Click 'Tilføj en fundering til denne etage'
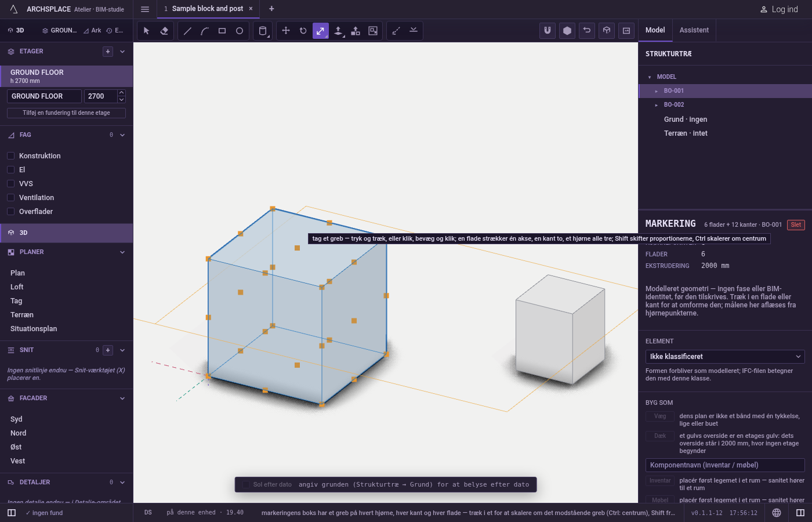 [x=66, y=113]
